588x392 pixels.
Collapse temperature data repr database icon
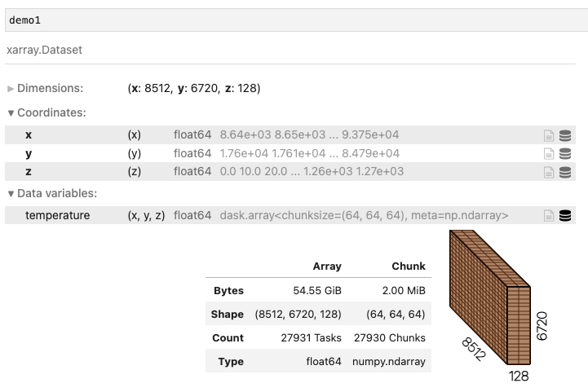[565, 215]
